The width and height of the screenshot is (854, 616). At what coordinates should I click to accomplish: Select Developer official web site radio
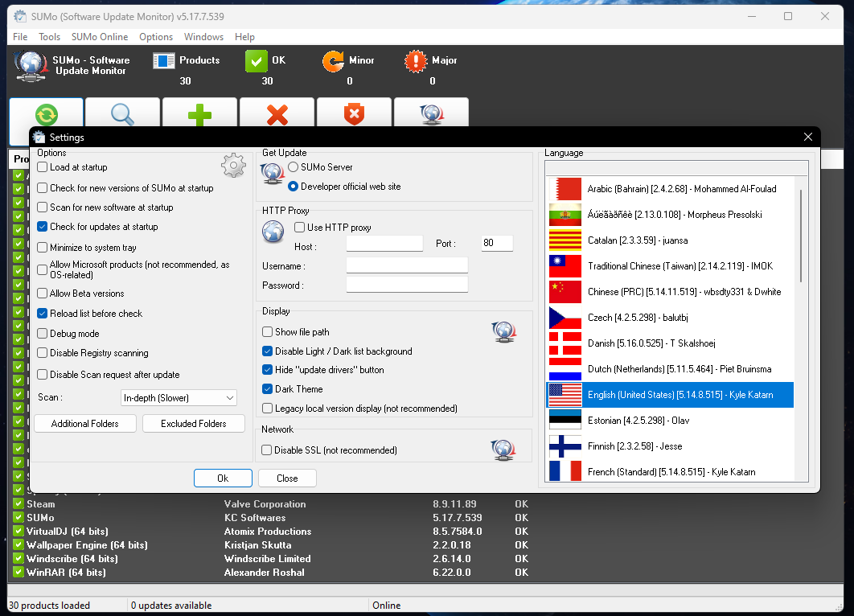[x=293, y=187]
